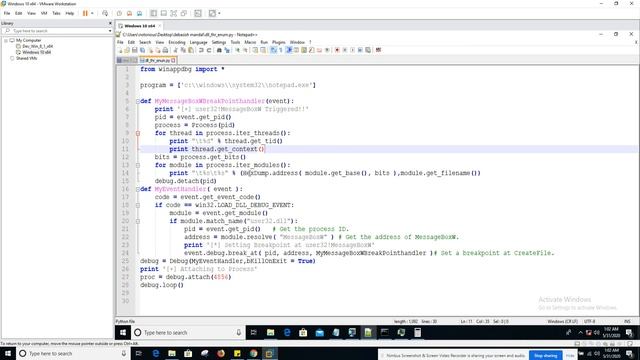Viewport: 640px width, 360px height.
Task: Open Firefox from the host taskbar
Action: point(221,353)
